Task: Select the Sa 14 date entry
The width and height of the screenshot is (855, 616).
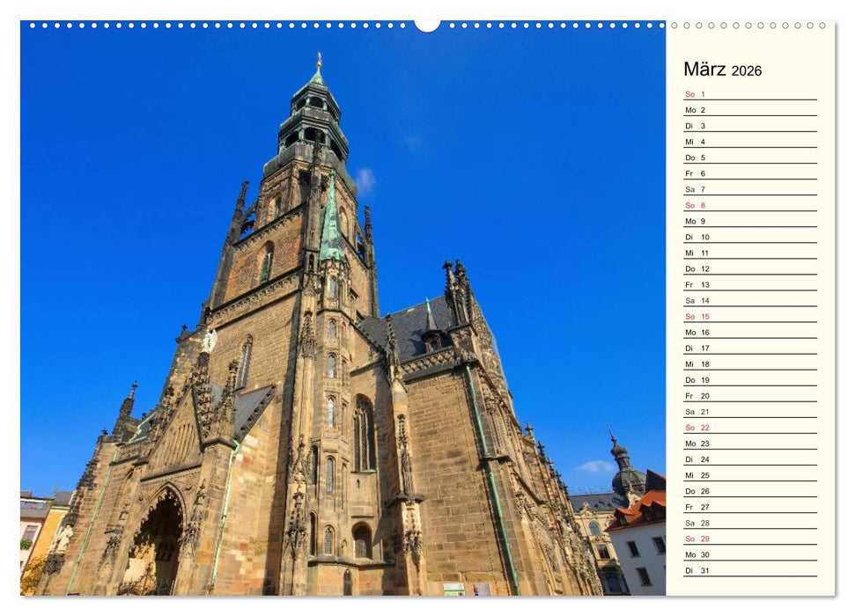Action: pyautogui.click(x=696, y=299)
